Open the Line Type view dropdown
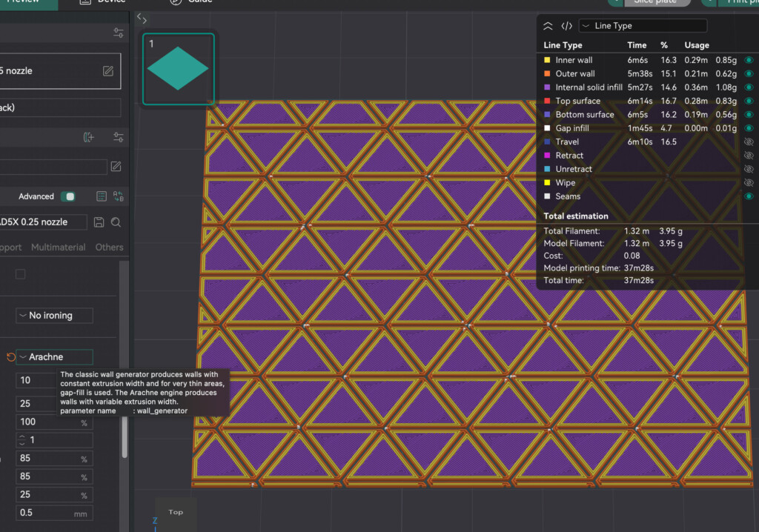Viewport: 759px width, 532px height. [x=642, y=26]
